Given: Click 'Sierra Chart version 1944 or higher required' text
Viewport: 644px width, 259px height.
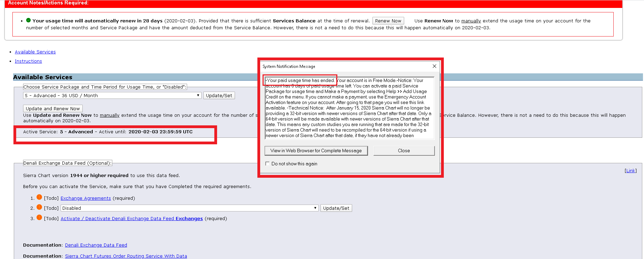Looking at the screenshot, I should pyautogui.click(x=76, y=176).
